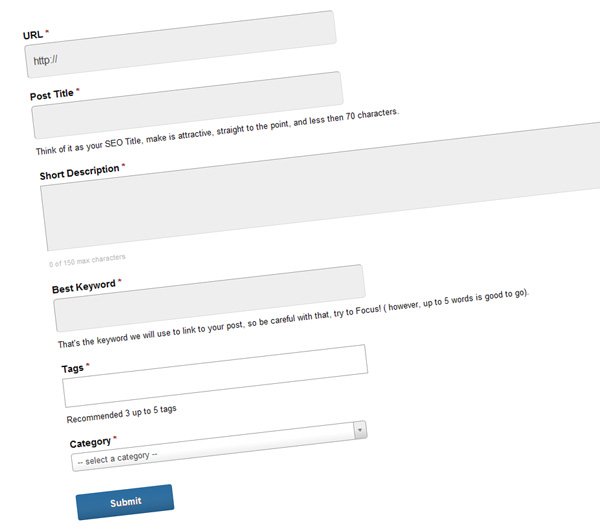Click the Tags label
600x531 pixels.
pos(72,368)
